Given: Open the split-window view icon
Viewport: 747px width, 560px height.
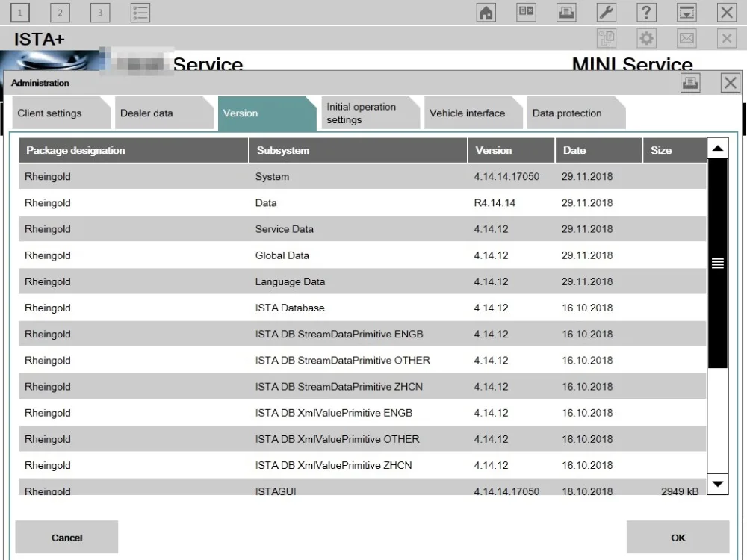Looking at the screenshot, I should click(526, 13).
